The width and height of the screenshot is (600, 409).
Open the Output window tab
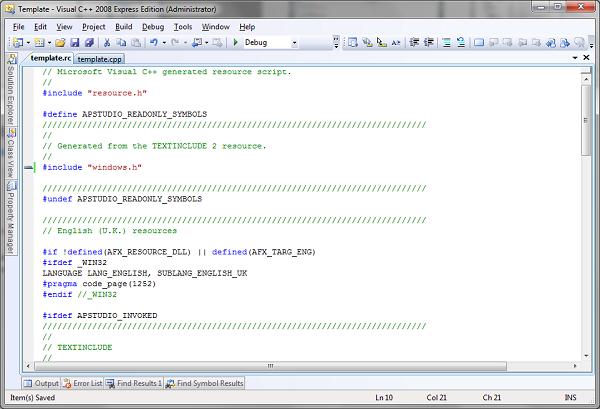[x=41, y=383]
